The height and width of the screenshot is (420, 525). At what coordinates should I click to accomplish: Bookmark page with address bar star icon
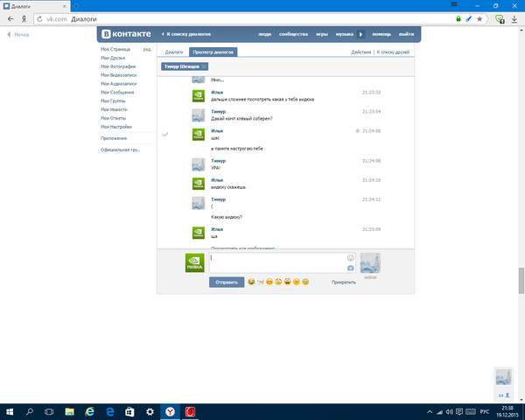pos(480,18)
